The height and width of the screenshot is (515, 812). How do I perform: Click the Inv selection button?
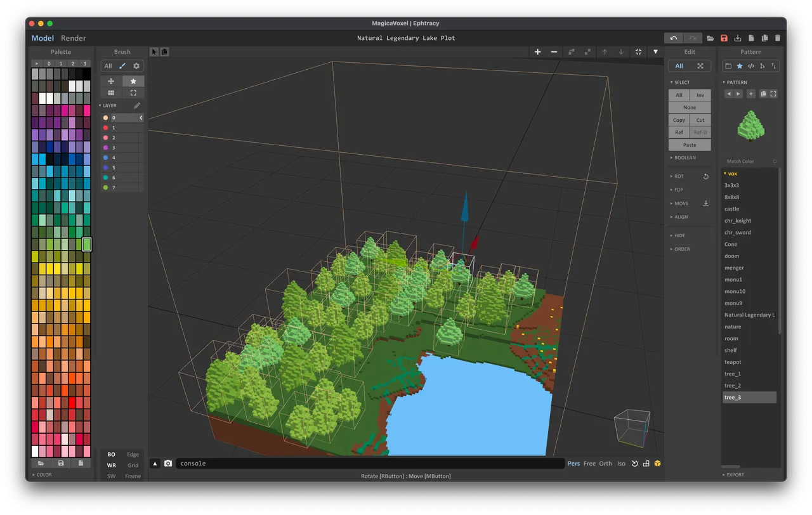point(700,95)
